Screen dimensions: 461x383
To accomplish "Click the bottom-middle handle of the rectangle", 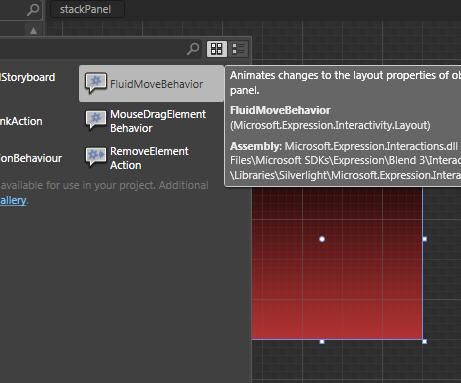I will (x=322, y=341).
